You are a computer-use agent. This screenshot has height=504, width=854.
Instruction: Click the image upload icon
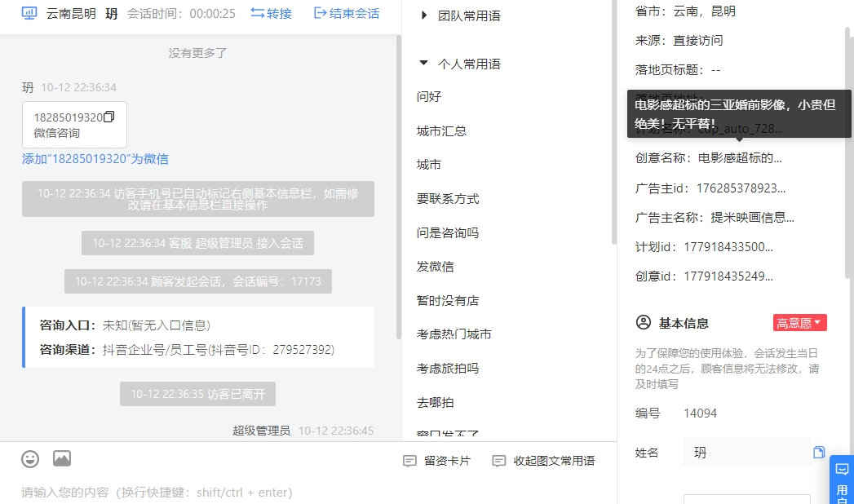[62, 459]
